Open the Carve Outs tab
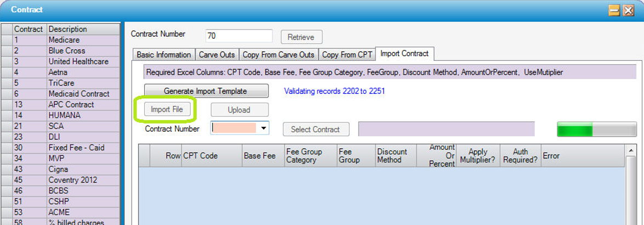Image resolution: width=644 pixels, height=225 pixels. tap(216, 55)
